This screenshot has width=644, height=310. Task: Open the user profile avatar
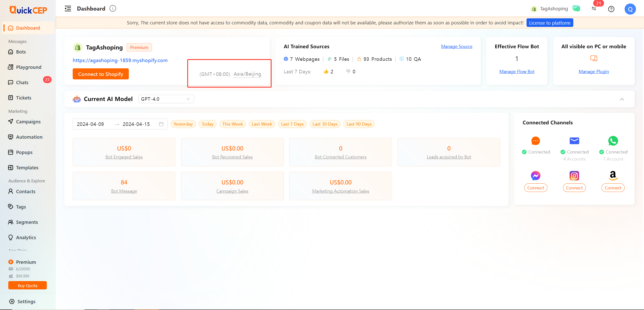click(630, 9)
